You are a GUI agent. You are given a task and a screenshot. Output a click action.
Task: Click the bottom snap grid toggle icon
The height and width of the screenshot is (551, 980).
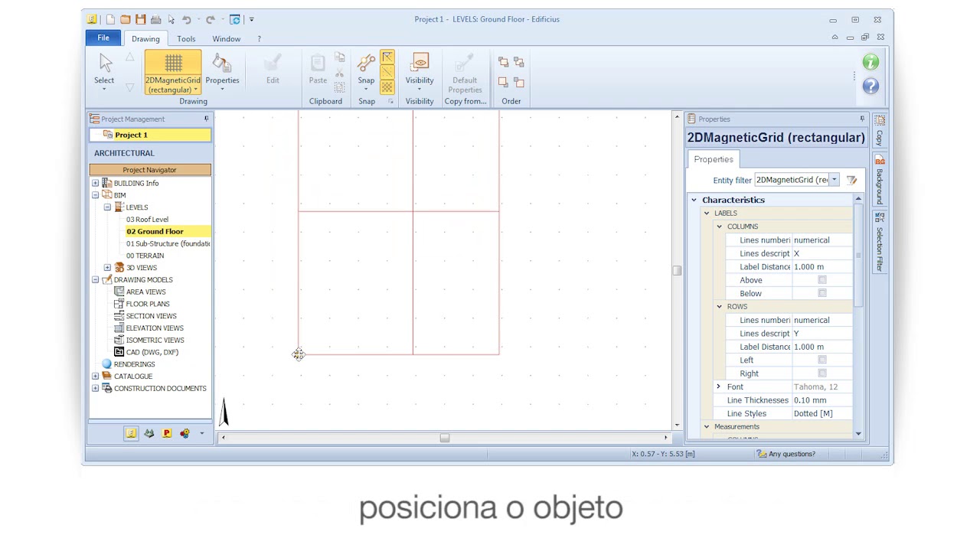click(387, 87)
